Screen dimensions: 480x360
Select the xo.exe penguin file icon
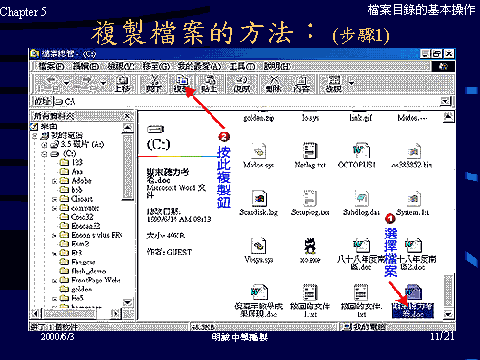click(310, 247)
